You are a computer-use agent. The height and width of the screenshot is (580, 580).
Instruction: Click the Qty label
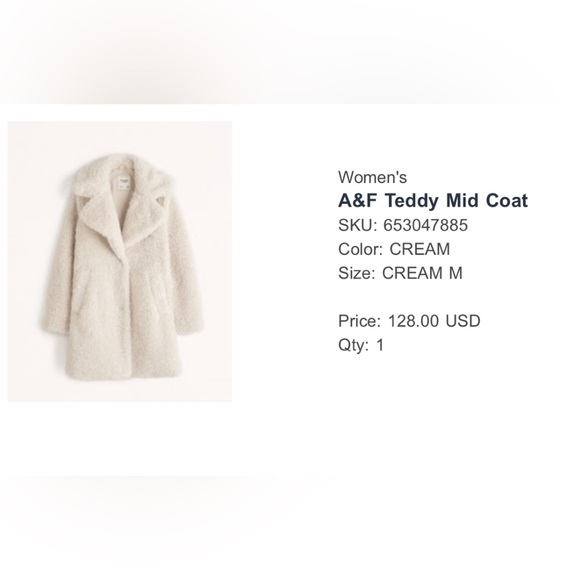pos(353,345)
